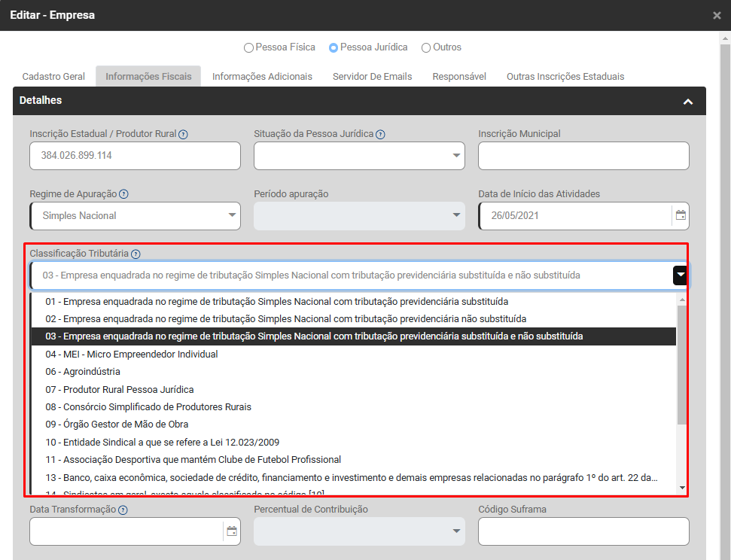
Task: Select the Pessoa Jurídica radio option
Action: click(334, 48)
